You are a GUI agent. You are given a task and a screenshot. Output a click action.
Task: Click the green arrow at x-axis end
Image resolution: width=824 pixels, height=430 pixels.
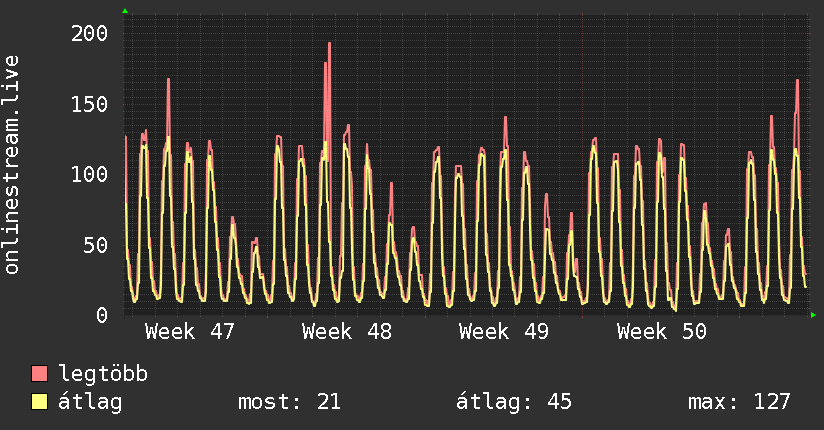813,315
